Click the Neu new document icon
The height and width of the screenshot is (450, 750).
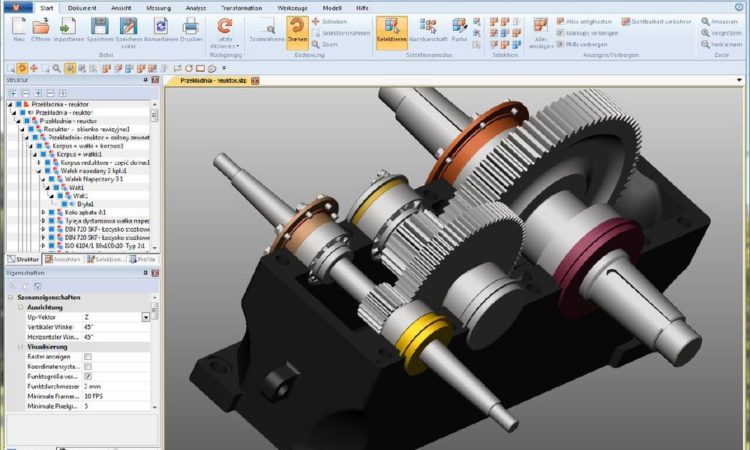pos(18,30)
